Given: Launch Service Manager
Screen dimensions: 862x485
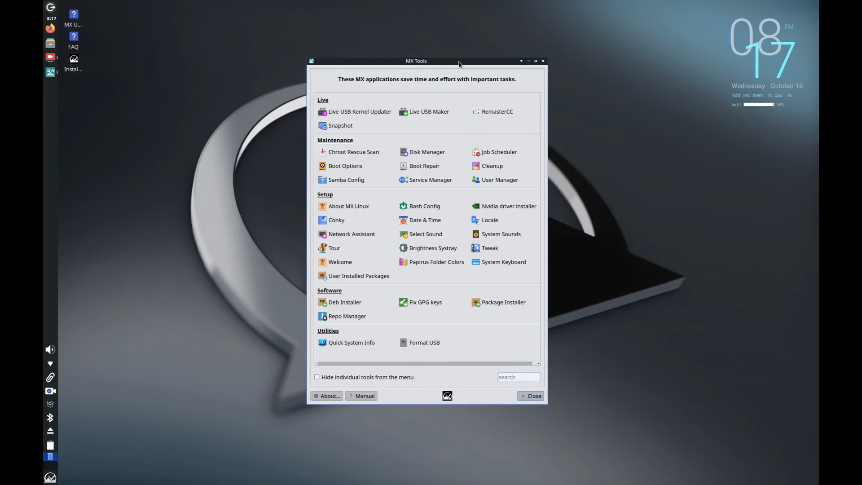Looking at the screenshot, I should click(426, 180).
